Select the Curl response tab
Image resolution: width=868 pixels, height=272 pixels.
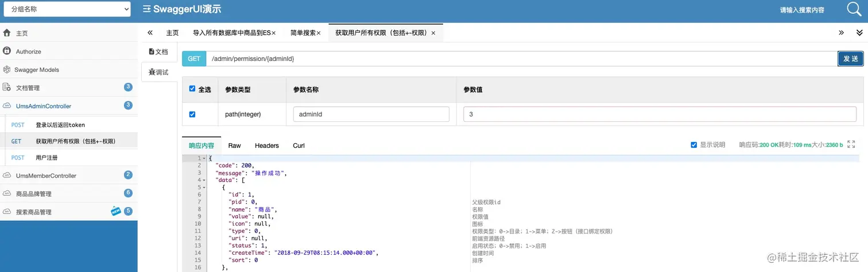pos(299,145)
